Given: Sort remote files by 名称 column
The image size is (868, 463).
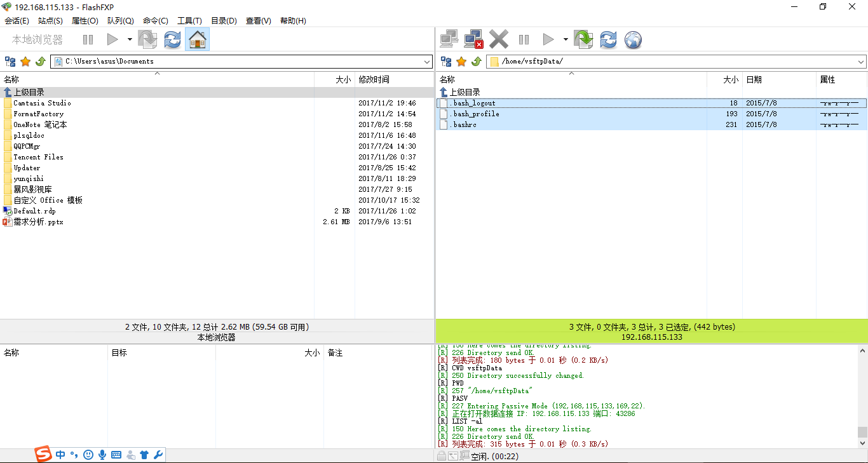Looking at the screenshot, I should click(x=571, y=79).
